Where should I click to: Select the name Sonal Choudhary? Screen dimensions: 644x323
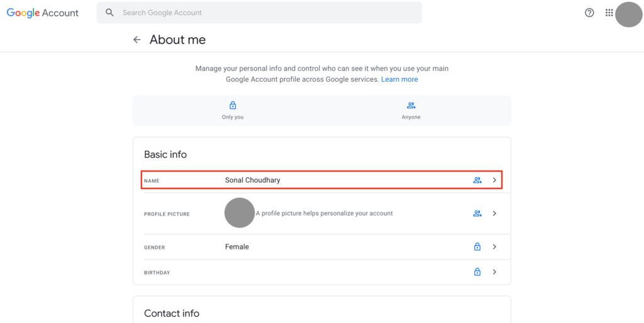253,180
